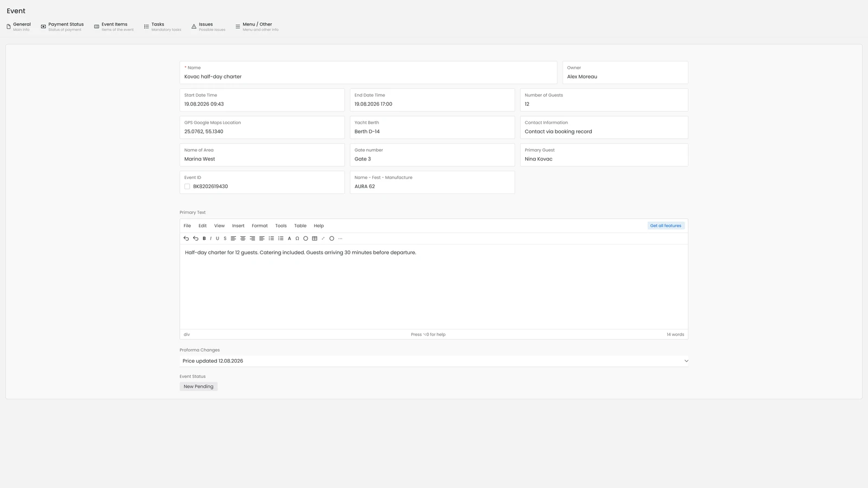Click the Primary Guest field 'Nina Kovac'
868x488 pixels.
[604, 155]
